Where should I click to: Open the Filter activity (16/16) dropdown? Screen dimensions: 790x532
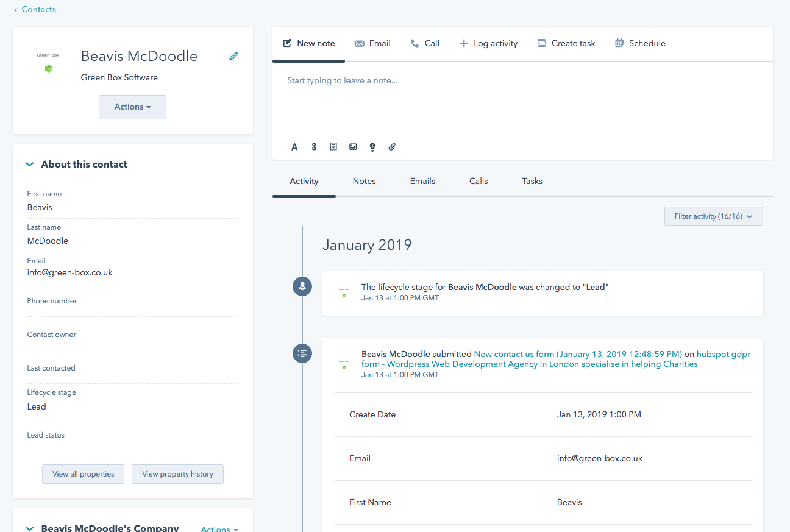tap(713, 216)
